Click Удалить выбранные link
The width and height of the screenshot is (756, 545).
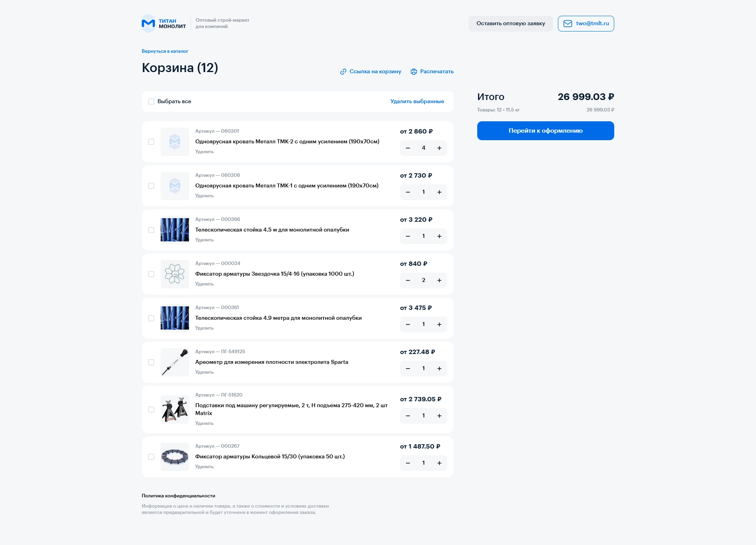(x=417, y=102)
